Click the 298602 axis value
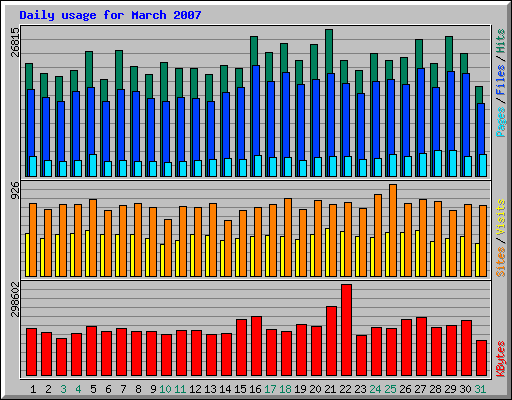This screenshot has width=512, height=400. (x=15, y=299)
